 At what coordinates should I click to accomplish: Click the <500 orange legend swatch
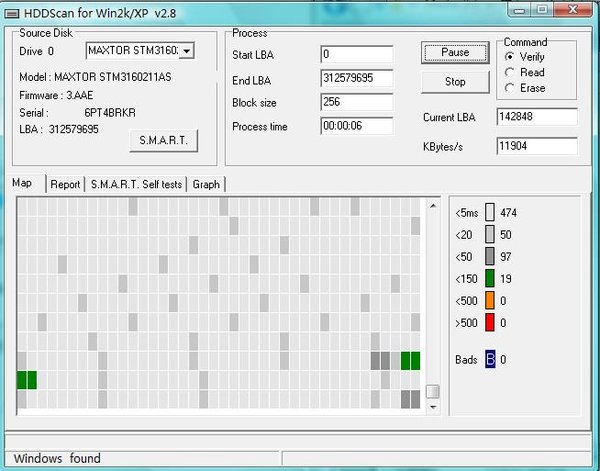pos(490,301)
